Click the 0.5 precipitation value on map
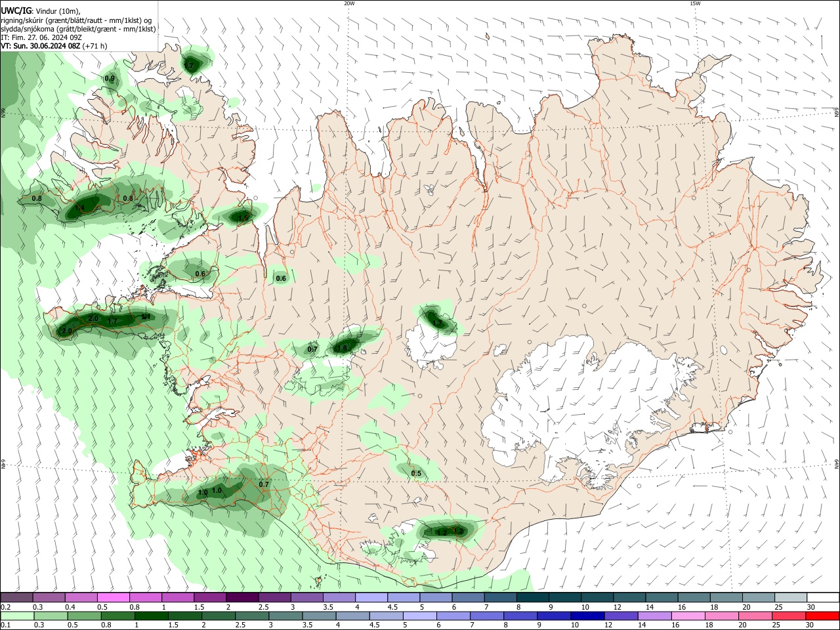The width and height of the screenshot is (840, 630). (416, 473)
